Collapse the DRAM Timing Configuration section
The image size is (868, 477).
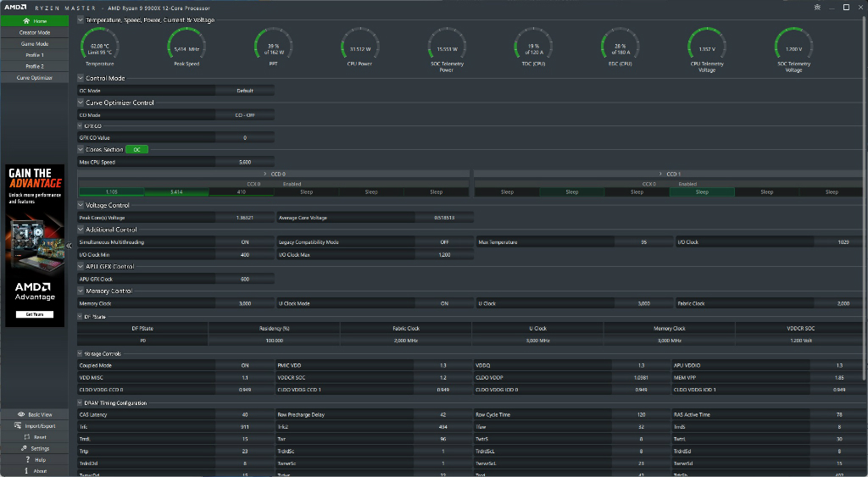click(x=81, y=402)
